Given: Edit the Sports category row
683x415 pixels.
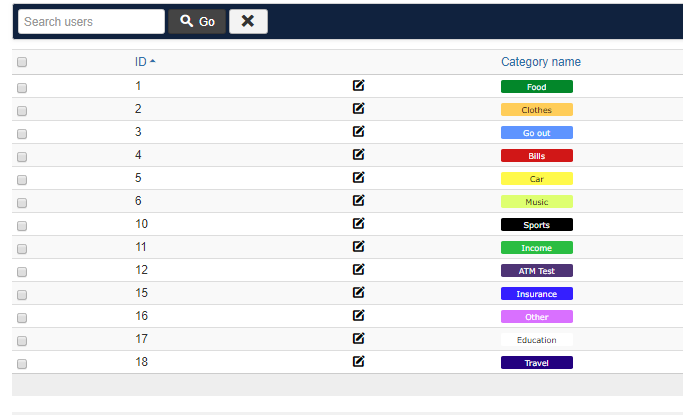Looking at the screenshot, I should coord(359,224).
